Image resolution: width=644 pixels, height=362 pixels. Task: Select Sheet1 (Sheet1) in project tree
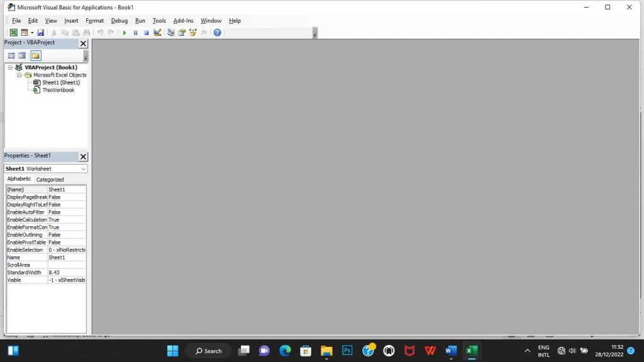click(x=61, y=82)
